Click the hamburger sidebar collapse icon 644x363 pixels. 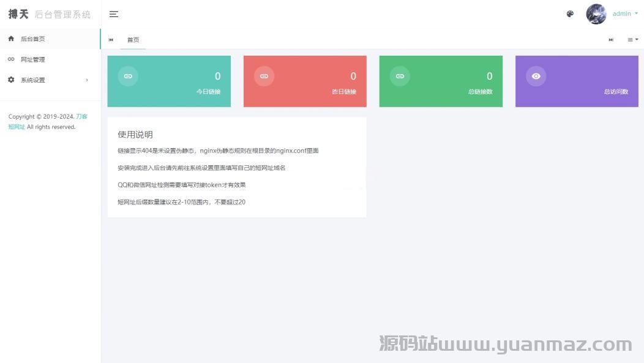pyautogui.click(x=114, y=14)
